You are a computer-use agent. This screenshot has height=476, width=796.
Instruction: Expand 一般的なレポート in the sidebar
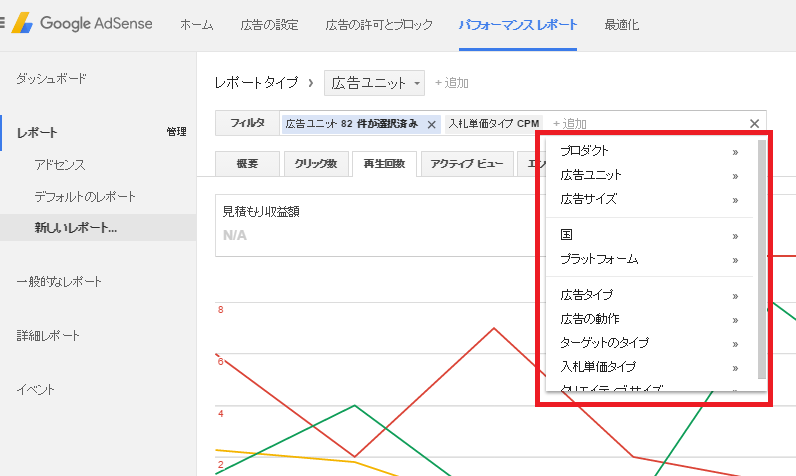(x=59, y=282)
